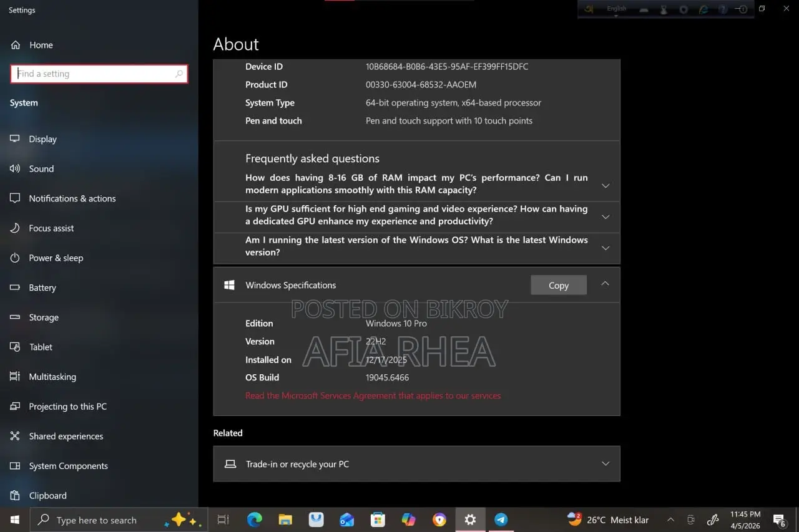Click the help question mark in the language bar
Screen dimensions: 799x532
click(722, 9)
